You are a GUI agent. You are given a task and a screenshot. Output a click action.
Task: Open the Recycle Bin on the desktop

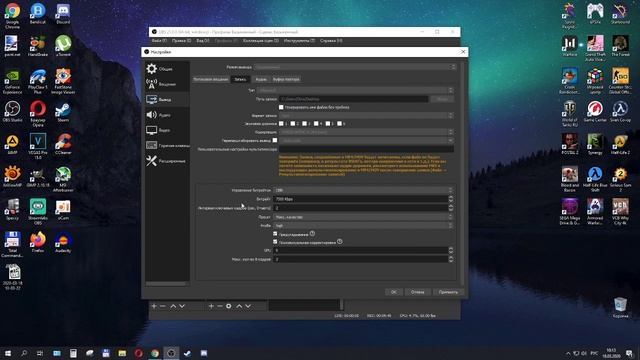coord(620,307)
